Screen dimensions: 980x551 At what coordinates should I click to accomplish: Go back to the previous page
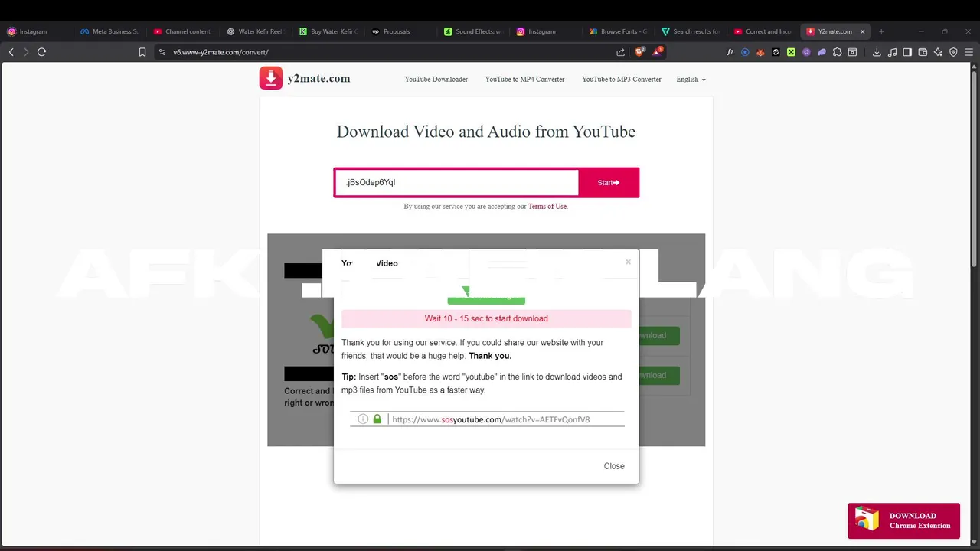click(11, 52)
